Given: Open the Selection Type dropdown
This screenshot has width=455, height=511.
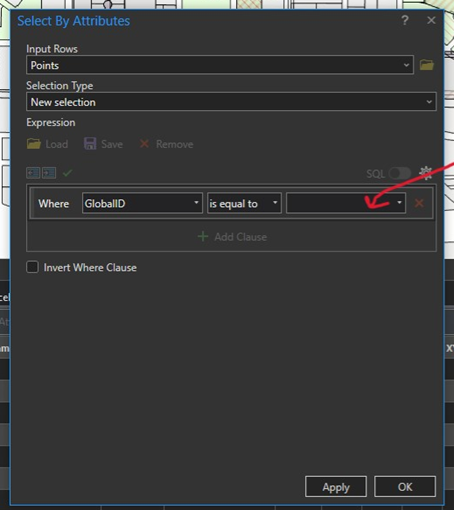Looking at the screenshot, I should pos(231,102).
